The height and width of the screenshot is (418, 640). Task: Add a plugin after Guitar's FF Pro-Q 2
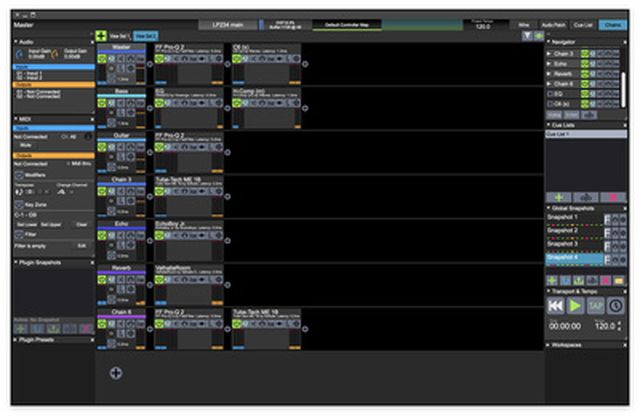227,152
